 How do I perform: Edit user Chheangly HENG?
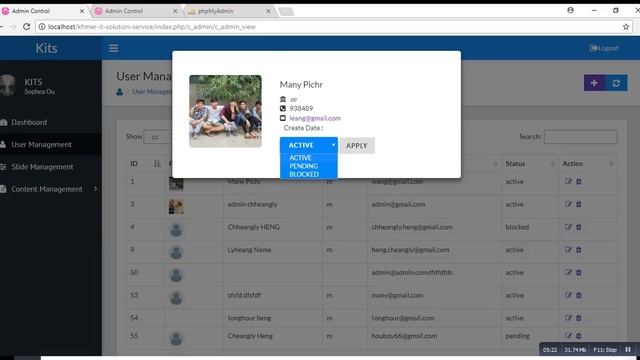[569, 227]
